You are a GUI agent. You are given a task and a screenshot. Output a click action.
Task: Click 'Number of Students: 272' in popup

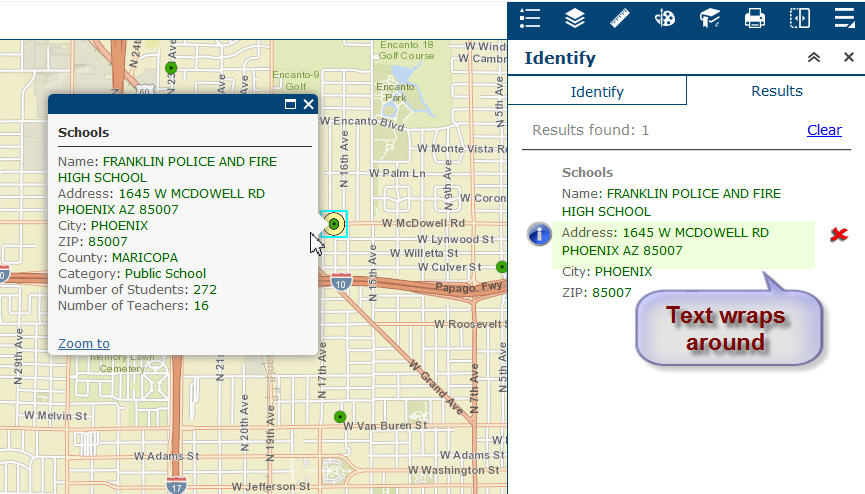[137, 290]
